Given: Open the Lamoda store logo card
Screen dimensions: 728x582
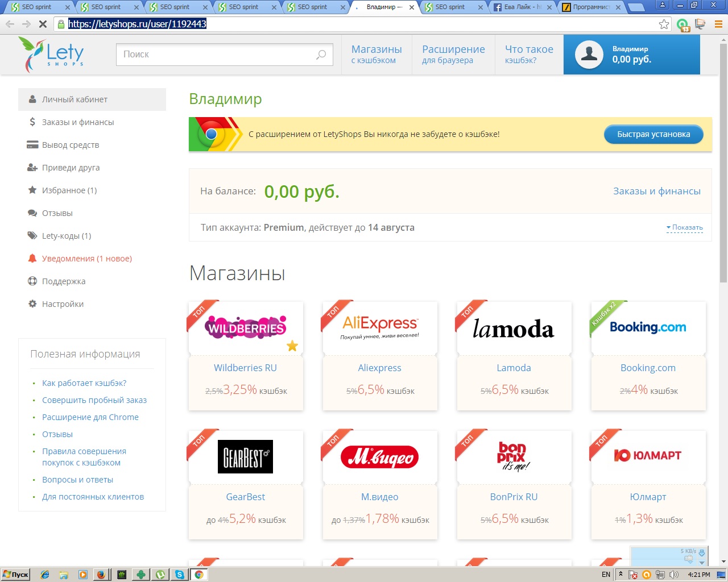Looking at the screenshot, I should coord(514,328).
